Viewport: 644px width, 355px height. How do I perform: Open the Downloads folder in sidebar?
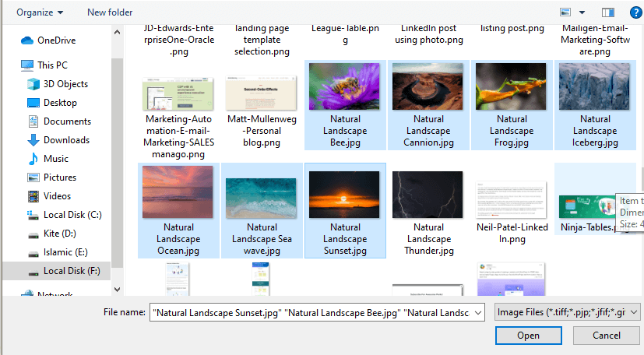coord(66,140)
